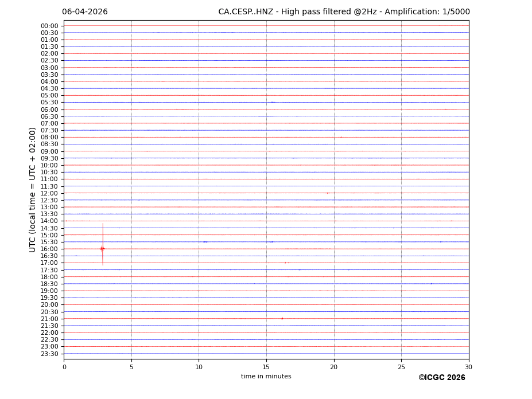Click the date label 06-04-2026

pyautogui.click(x=85, y=12)
